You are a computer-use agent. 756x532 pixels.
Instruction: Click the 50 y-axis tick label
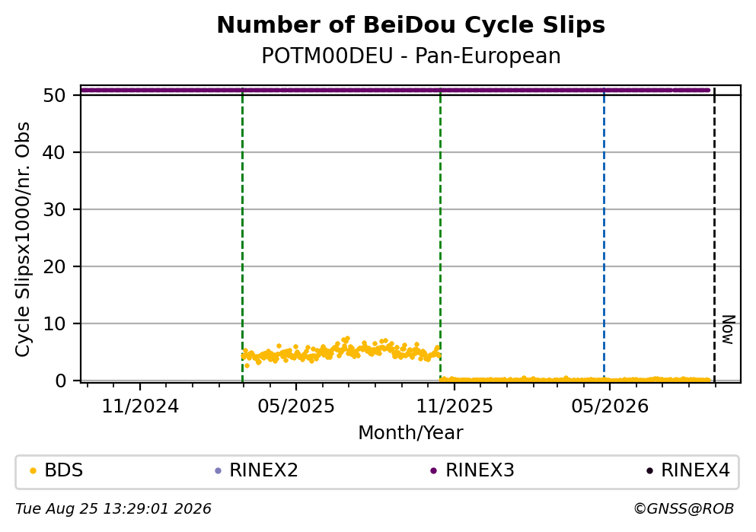55,95
